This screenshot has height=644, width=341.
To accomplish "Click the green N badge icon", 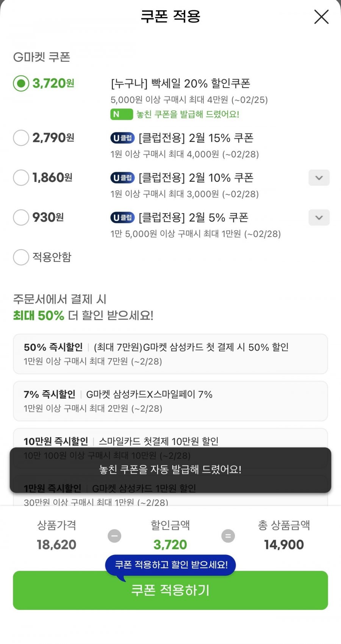I will pyautogui.click(x=121, y=114).
